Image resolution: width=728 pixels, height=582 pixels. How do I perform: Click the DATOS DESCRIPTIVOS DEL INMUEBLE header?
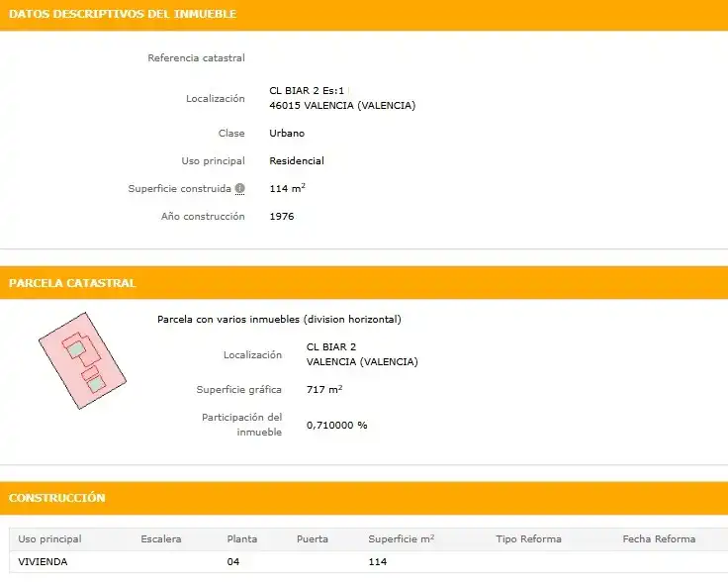[x=123, y=14]
